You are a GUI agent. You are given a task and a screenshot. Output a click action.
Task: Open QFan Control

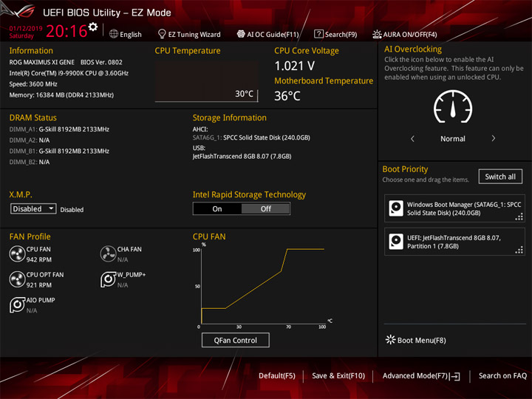tap(236, 340)
